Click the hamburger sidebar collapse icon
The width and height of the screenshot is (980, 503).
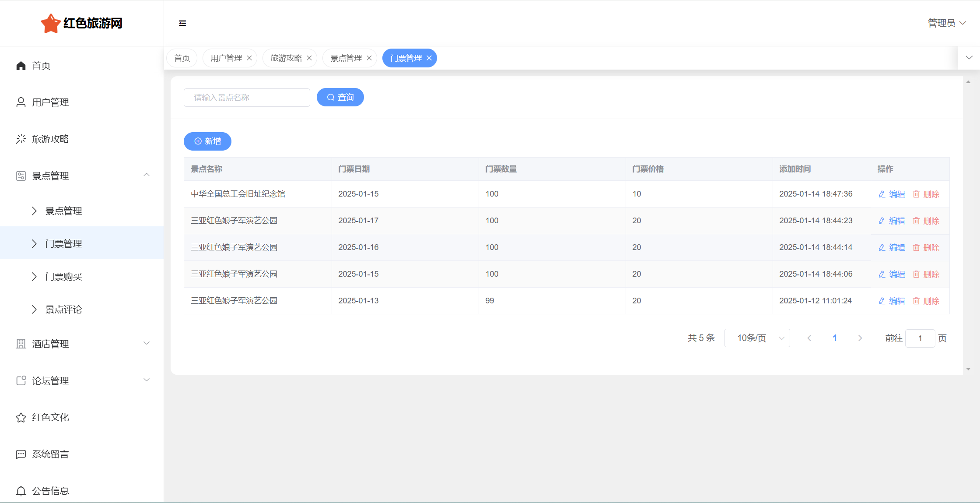click(182, 23)
